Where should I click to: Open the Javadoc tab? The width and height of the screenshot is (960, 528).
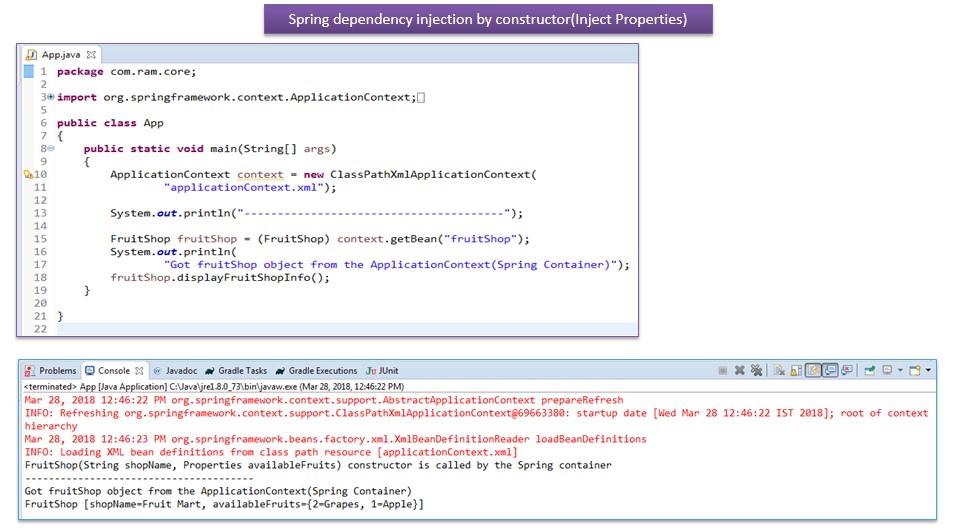point(175,371)
